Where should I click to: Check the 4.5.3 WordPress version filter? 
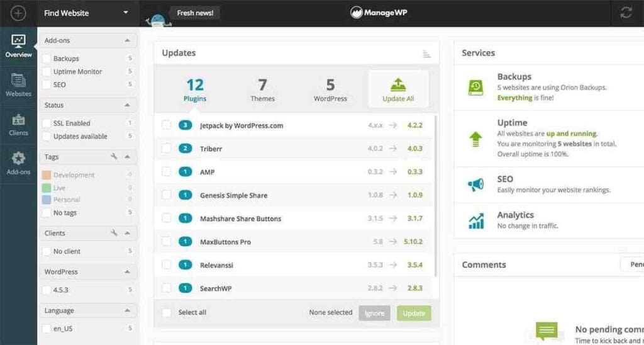47,290
